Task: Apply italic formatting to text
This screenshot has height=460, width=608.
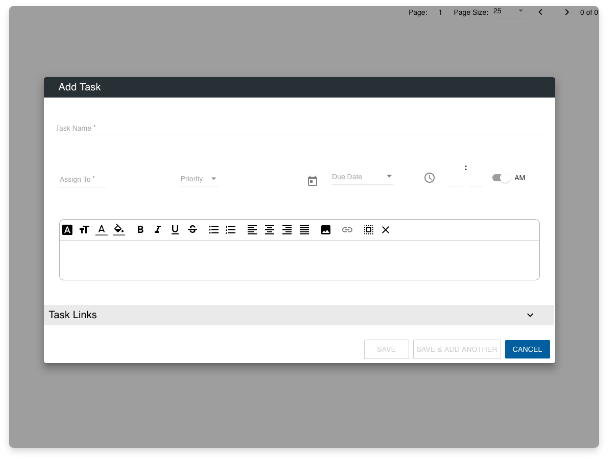Action: [x=157, y=230]
